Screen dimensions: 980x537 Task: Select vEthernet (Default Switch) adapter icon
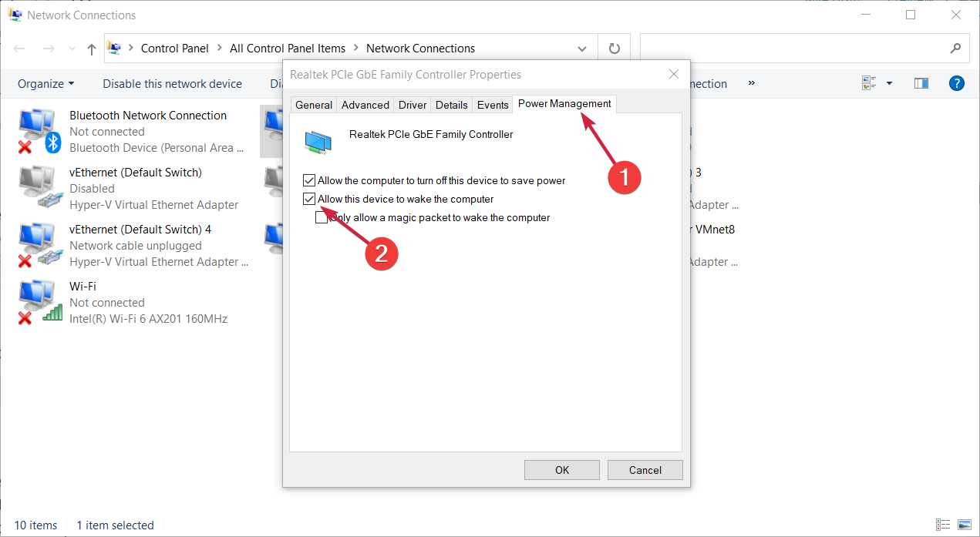[x=39, y=189]
